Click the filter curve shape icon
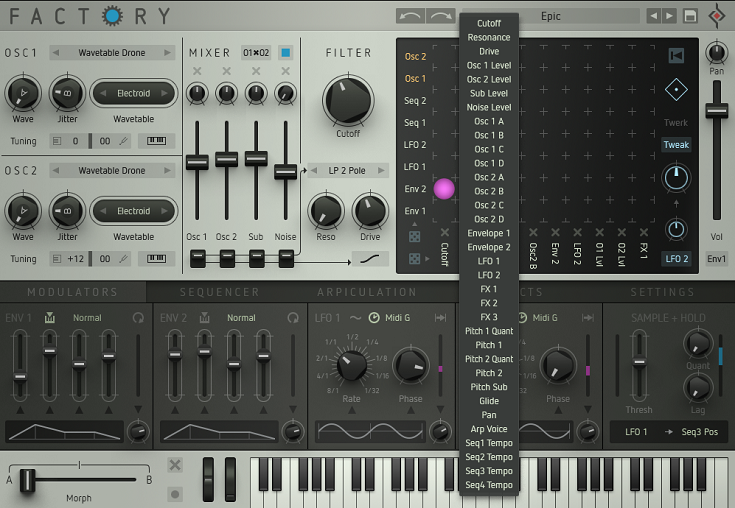The height and width of the screenshot is (508, 735). click(370, 258)
